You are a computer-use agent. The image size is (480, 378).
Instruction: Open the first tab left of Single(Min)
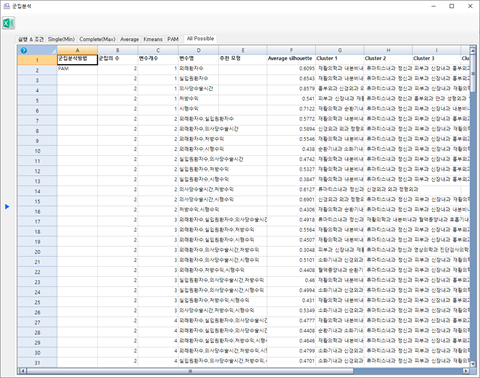click(x=31, y=39)
